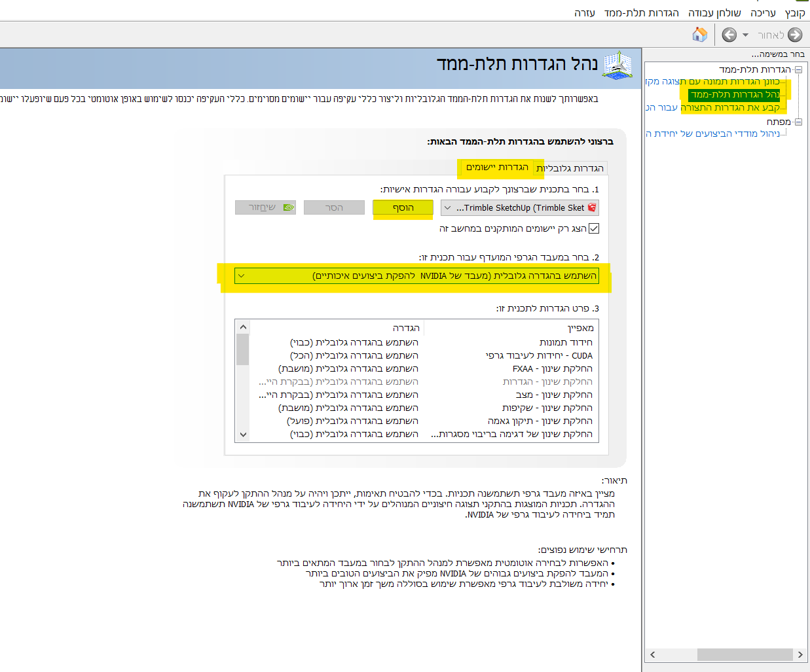Click the (פועל) setting value for תיקון גאמא
The width and height of the screenshot is (810, 672).
[x=352, y=421]
